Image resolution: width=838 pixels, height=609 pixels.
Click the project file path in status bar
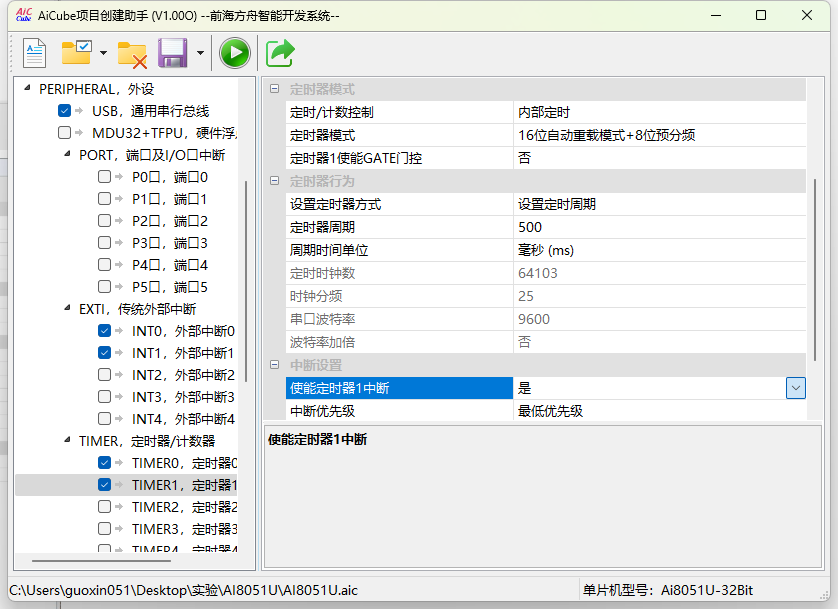point(183,590)
